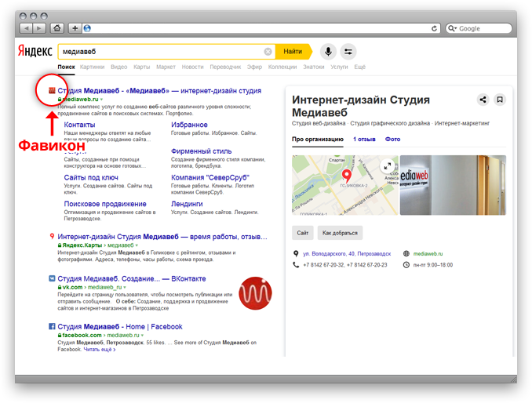Open the Лендинги sitelink
Image resolution: width=532 pixels, height=403 pixels.
click(x=187, y=204)
